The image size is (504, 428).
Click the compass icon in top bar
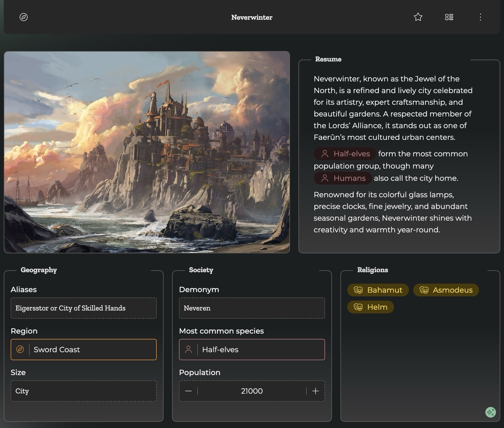click(x=24, y=17)
